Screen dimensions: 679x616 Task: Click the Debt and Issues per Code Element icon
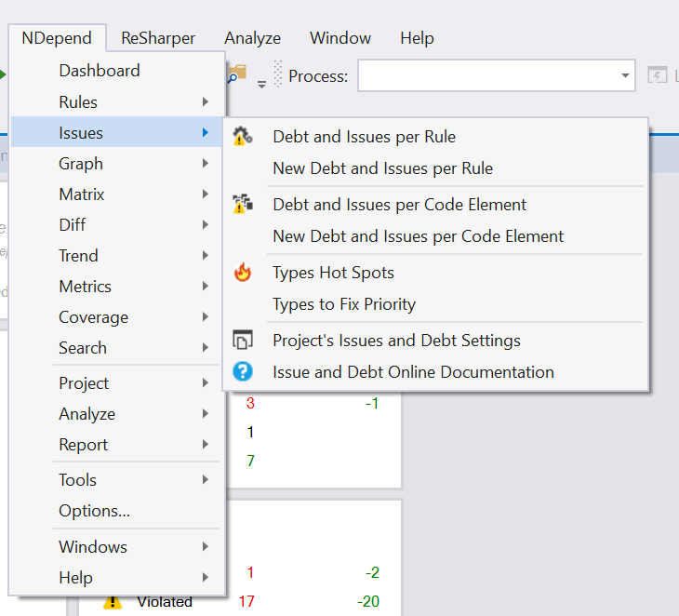coord(243,204)
